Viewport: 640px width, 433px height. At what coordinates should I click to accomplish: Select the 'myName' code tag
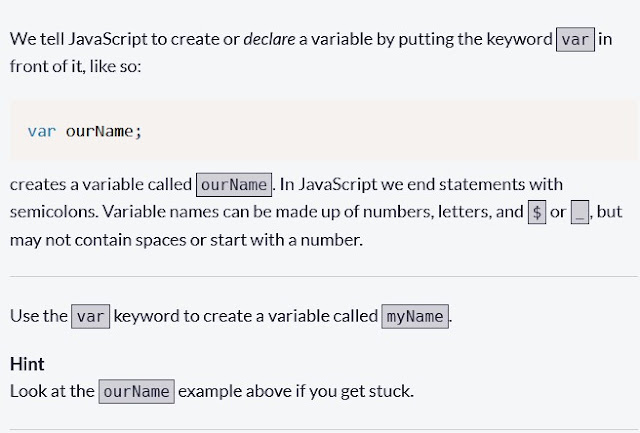tap(416, 316)
